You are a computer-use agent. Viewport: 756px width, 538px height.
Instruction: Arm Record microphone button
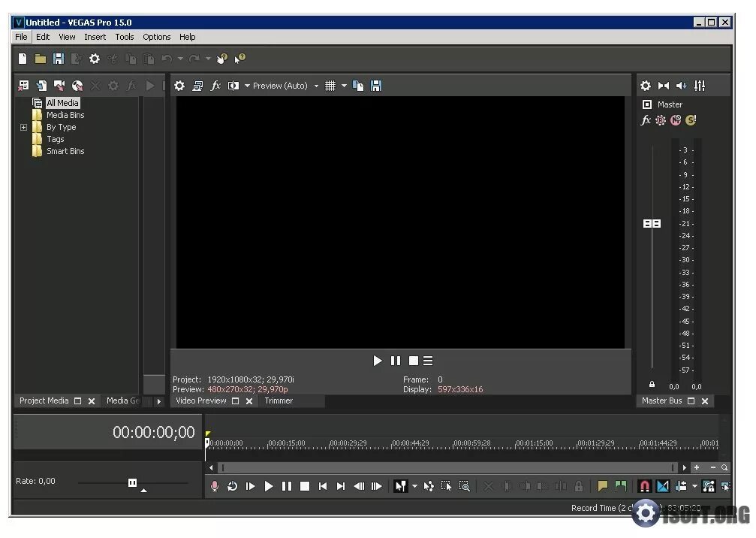coord(215,486)
